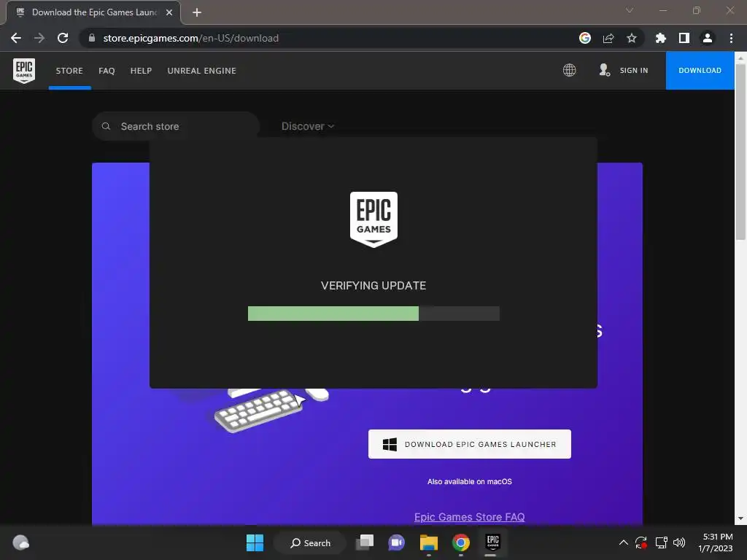Open the weather widget on taskbar
Screen dimensions: 747x560
(x=20, y=542)
